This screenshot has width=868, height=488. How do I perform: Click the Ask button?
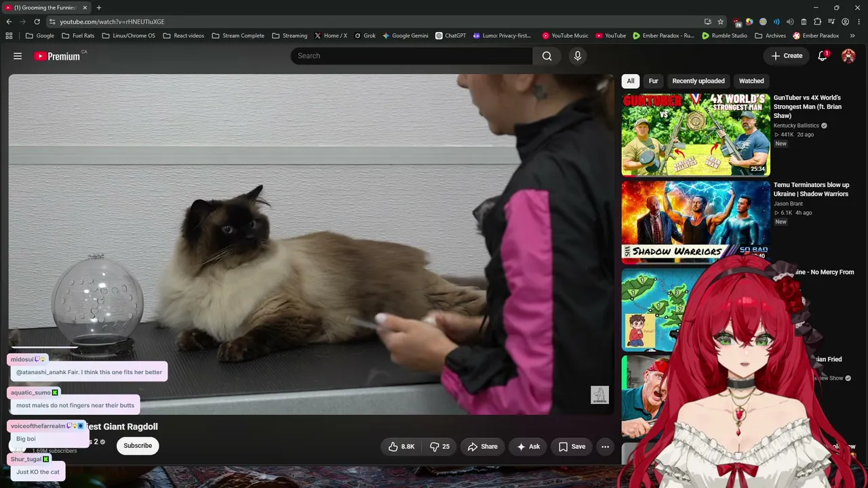click(528, 447)
